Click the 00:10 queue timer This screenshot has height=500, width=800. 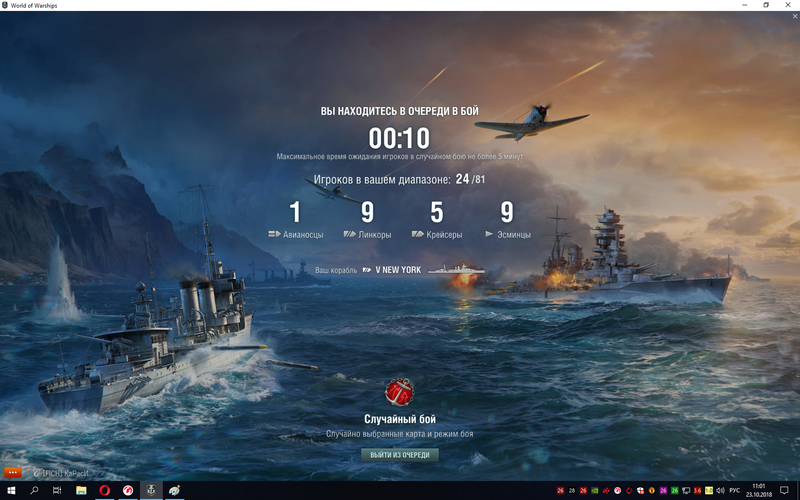click(x=399, y=138)
